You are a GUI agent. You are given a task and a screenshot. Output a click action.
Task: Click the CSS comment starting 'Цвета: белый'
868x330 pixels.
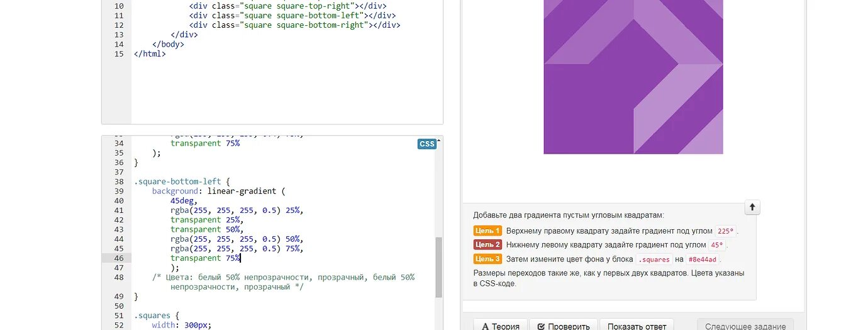point(283,282)
